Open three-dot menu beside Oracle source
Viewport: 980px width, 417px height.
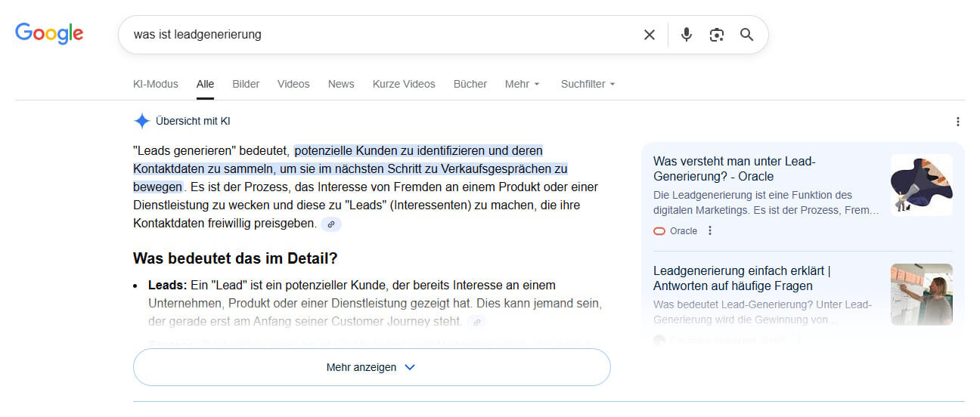click(x=709, y=231)
